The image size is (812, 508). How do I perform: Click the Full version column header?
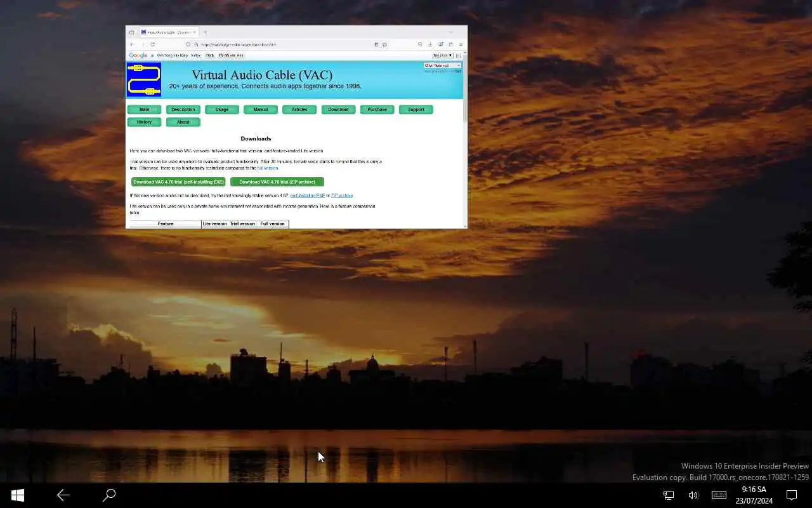pyautogui.click(x=272, y=224)
